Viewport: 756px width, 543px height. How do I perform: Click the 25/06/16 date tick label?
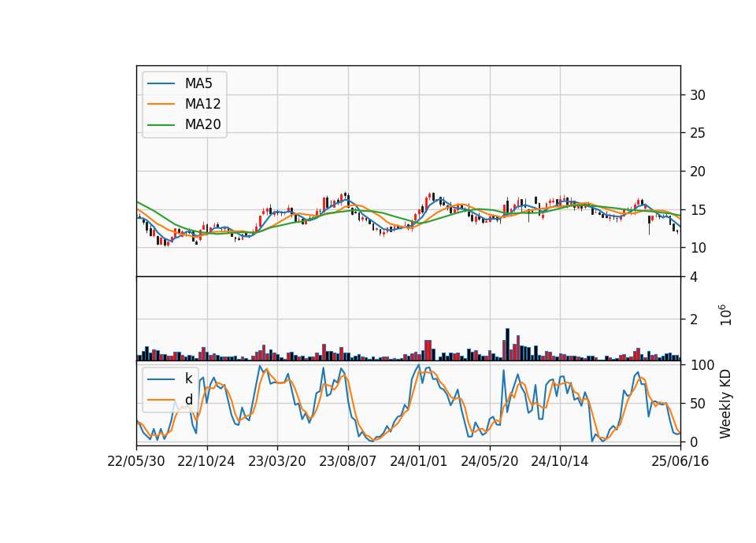coord(680,462)
